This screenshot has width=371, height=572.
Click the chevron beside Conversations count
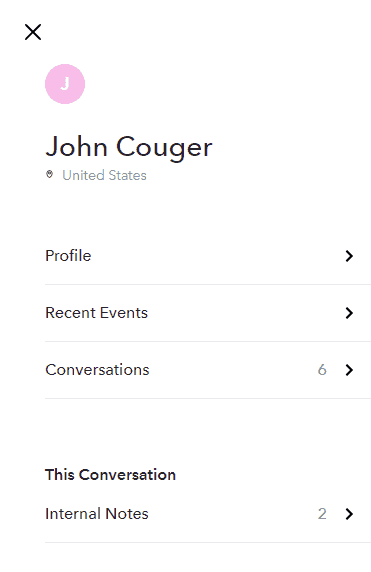349,370
